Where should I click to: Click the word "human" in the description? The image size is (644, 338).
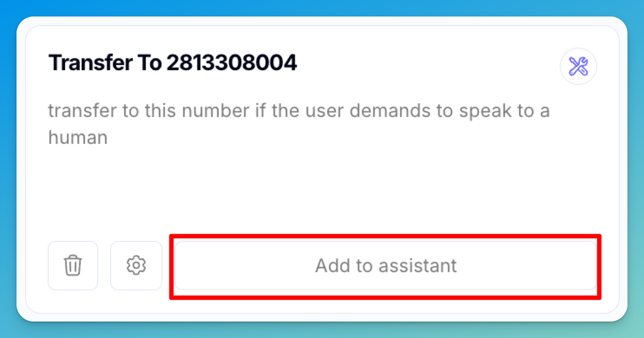tap(78, 137)
